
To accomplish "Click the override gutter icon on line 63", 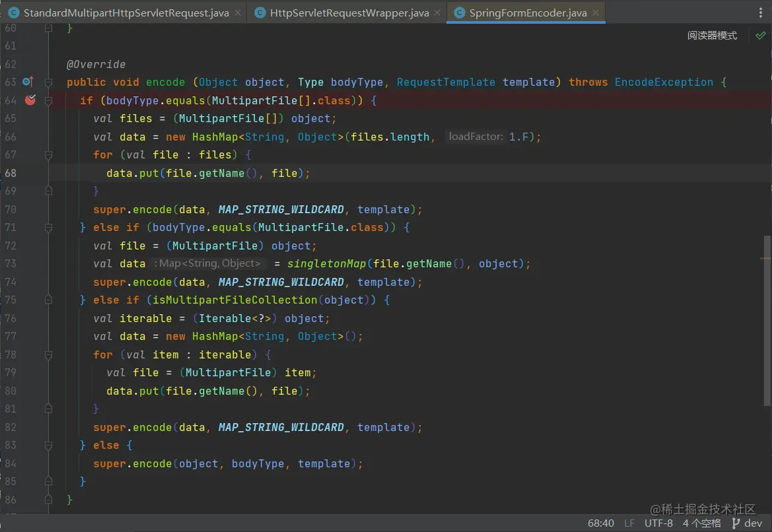I will 28,82.
